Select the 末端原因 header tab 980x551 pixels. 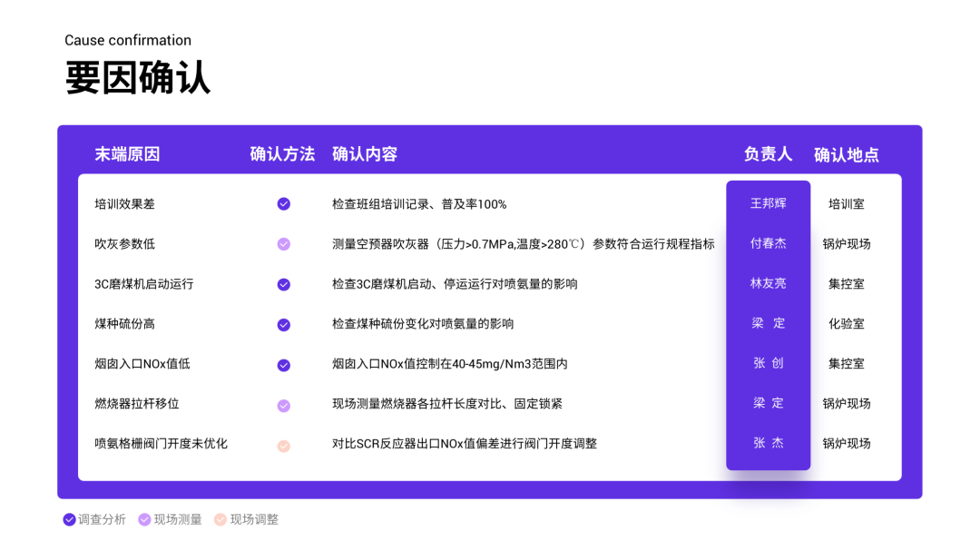pos(127,153)
